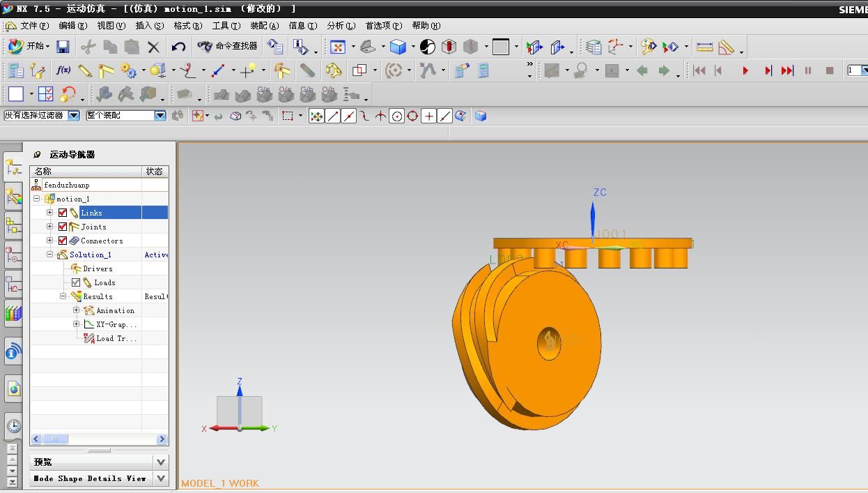Viewport: 868px width, 493px height.
Task: Click the gears coupler icon
Action: tap(128, 70)
